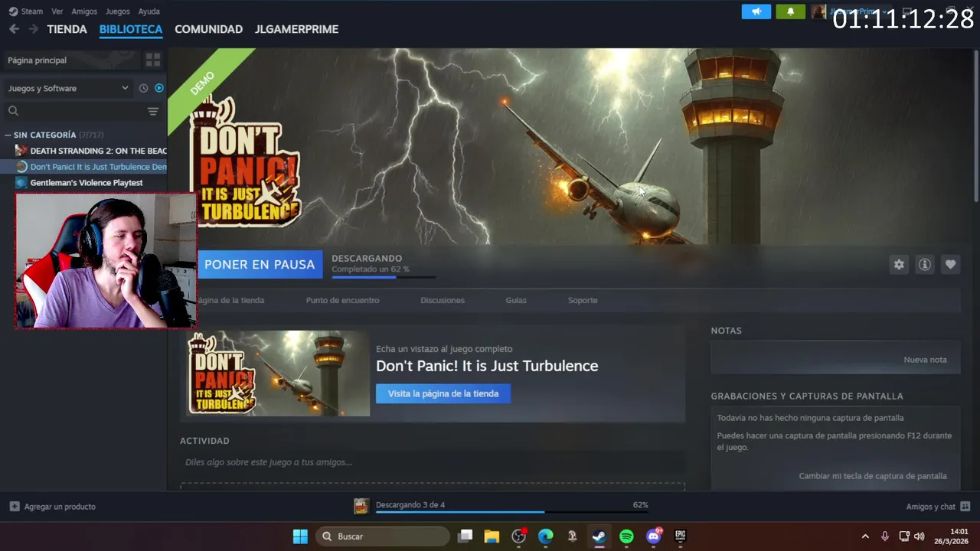Click the Buscar taskbar search box
The height and width of the screenshot is (551, 980).
click(384, 536)
